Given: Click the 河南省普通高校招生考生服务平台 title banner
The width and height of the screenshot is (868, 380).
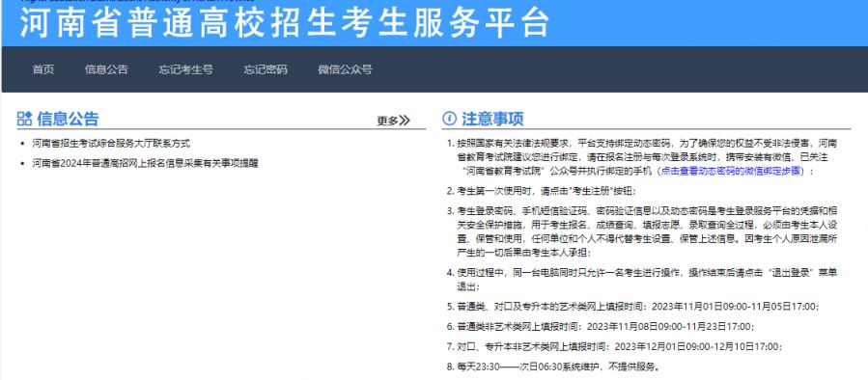Looking at the screenshot, I should 285,23.
